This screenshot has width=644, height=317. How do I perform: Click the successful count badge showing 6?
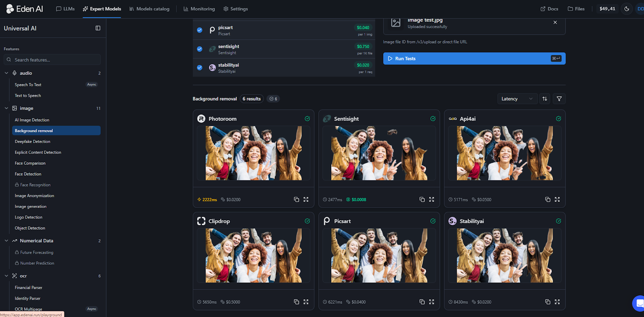tap(273, 99)
